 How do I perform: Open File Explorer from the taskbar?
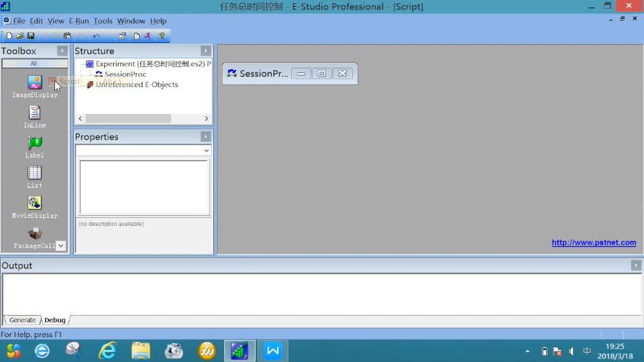pos(140,351)
